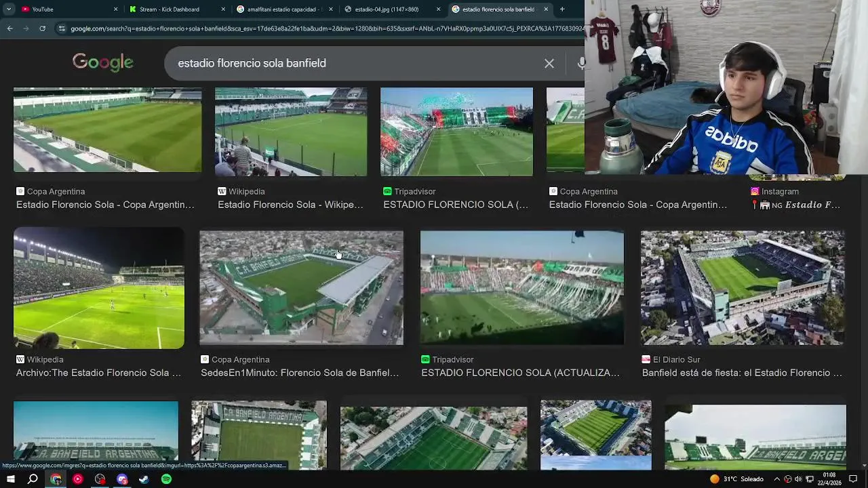
Task: Expand hidden system tray icons chevron
Action: (x=777, y=479)
